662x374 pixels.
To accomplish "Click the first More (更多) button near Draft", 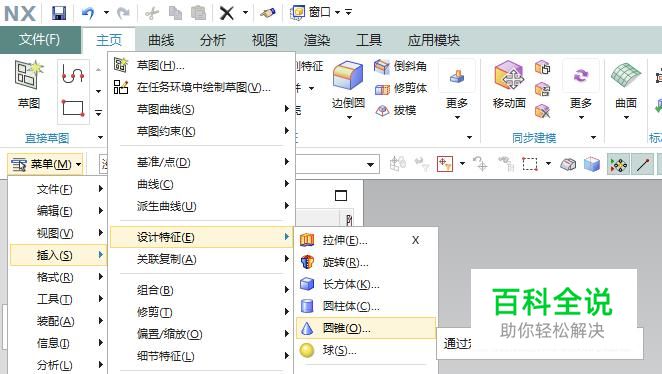I will 457,90.
